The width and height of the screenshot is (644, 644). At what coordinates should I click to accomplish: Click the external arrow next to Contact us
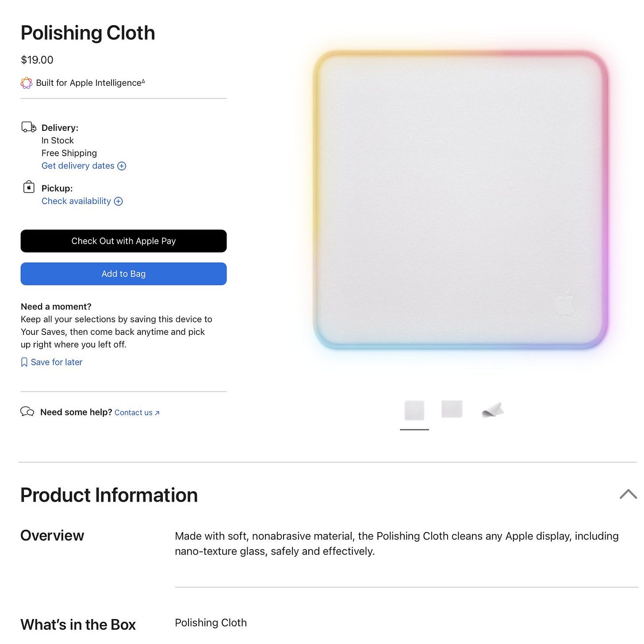click(157, 413)
